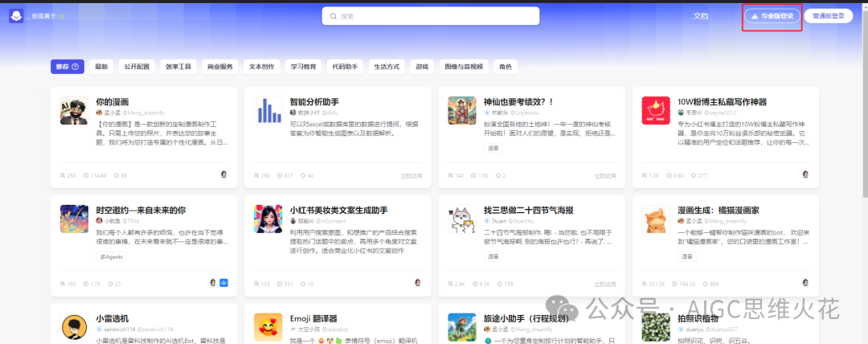
Task: Click the 专业版登录 button
Action: 772,16
